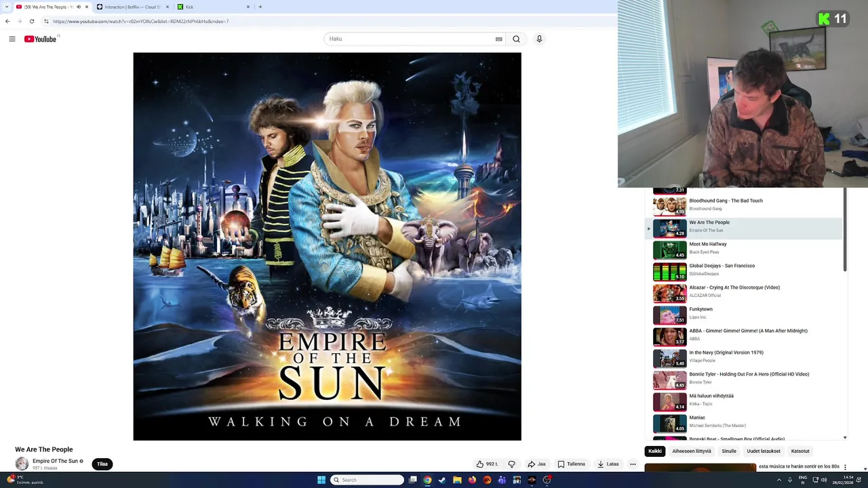Select the Aiheeseen liittyvä filter chip
The image size is (868, 488).
pos(692,451)
